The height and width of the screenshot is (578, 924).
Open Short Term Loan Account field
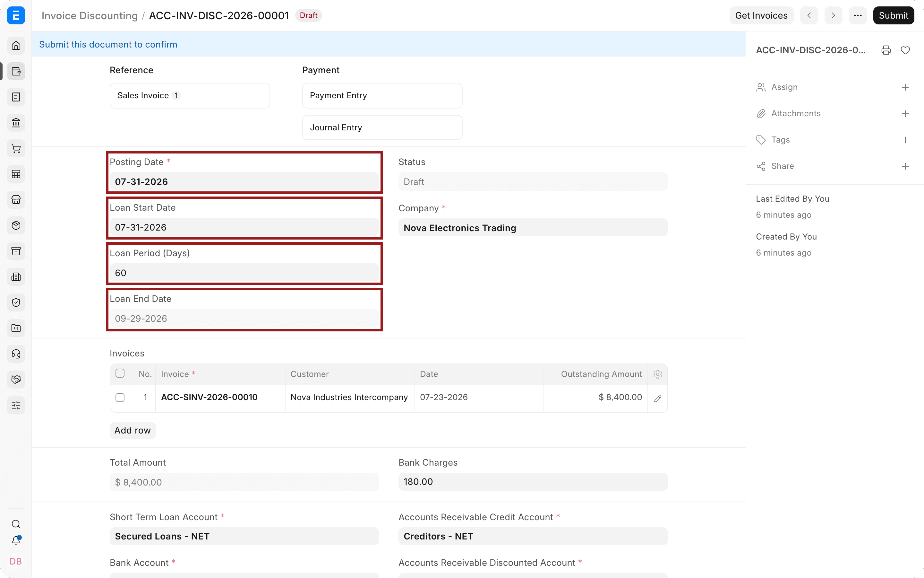point(244,536)
